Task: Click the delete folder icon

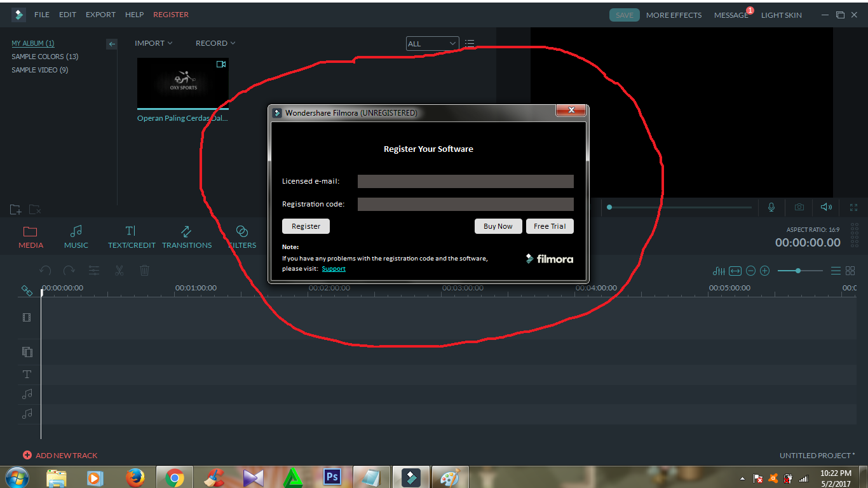Action: (x=36, y=209)
